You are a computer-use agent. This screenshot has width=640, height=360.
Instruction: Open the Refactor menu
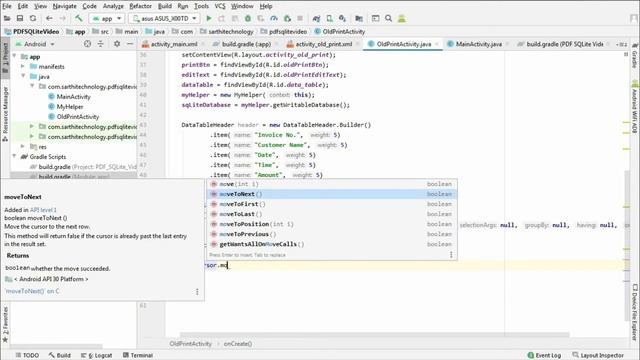[x=140, y=6]
